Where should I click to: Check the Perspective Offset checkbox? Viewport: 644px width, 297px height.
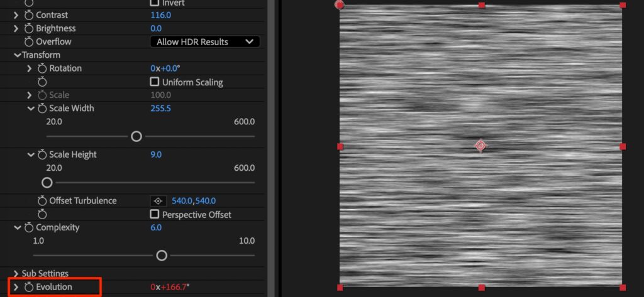pyautogui.click(x=154, y=214)
